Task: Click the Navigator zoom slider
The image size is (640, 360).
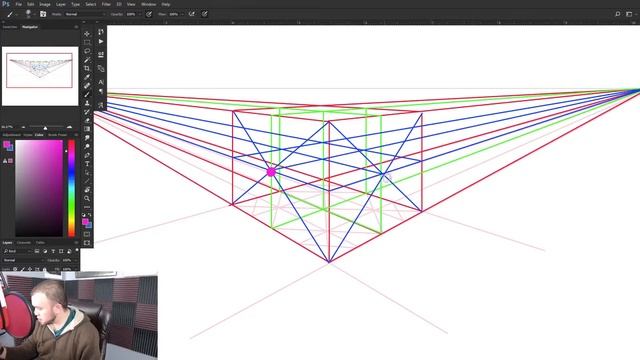Action: pyautogui.click(x=46, y=127)
